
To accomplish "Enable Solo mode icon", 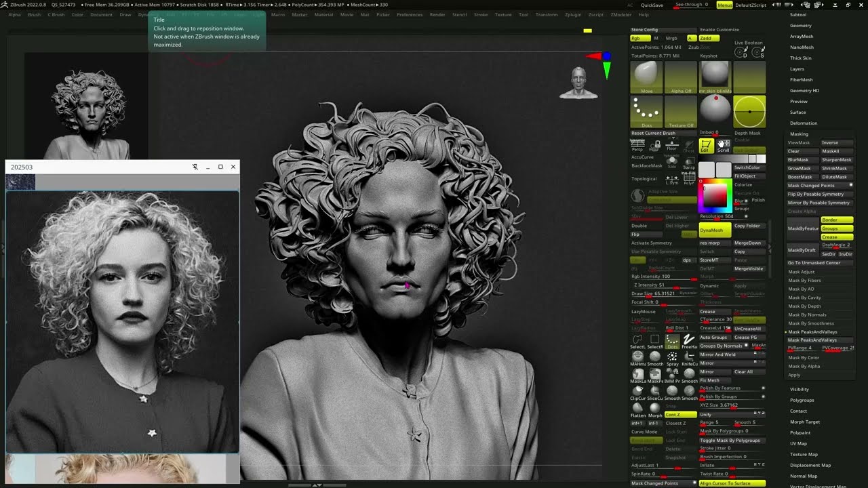I will point(671,163).
